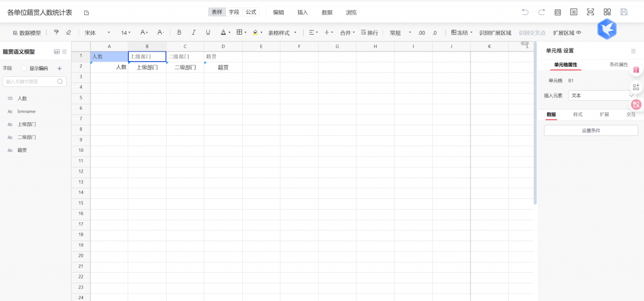The image size is (644, 301).
Task: Open the 表格样式 dropdown
Action: 282,32
